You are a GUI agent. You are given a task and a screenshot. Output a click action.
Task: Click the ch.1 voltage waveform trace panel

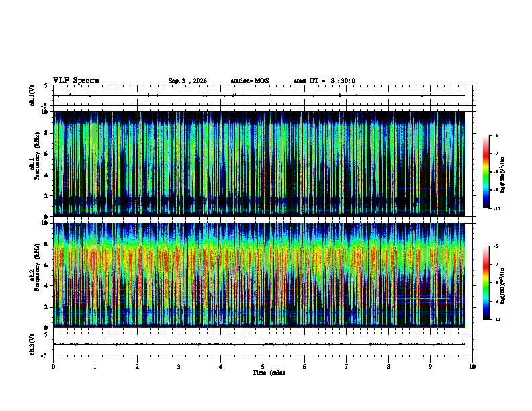click(x=263, y=95)
